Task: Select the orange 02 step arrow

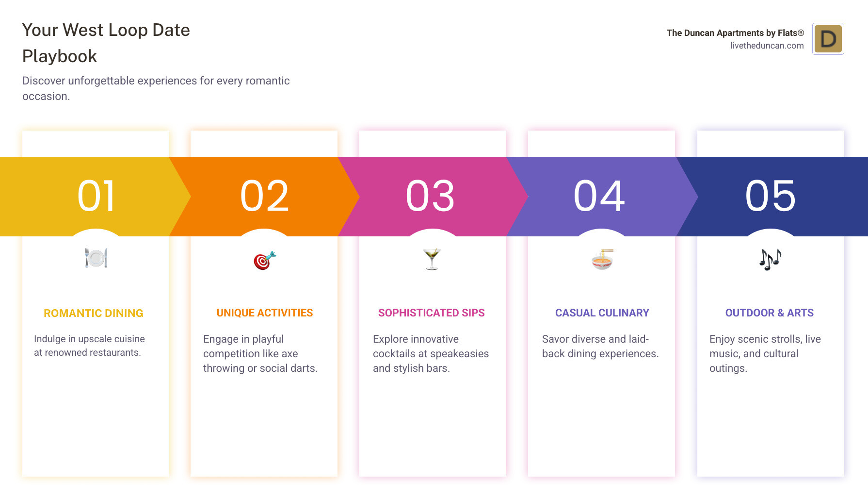Action: (264, 197)
